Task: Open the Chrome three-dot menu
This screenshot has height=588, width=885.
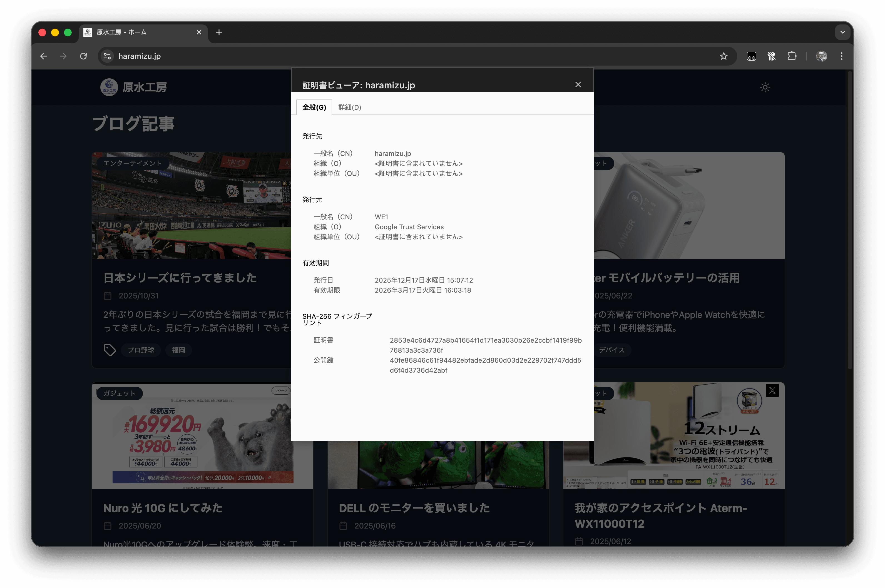Action: (x=841, y=56)
